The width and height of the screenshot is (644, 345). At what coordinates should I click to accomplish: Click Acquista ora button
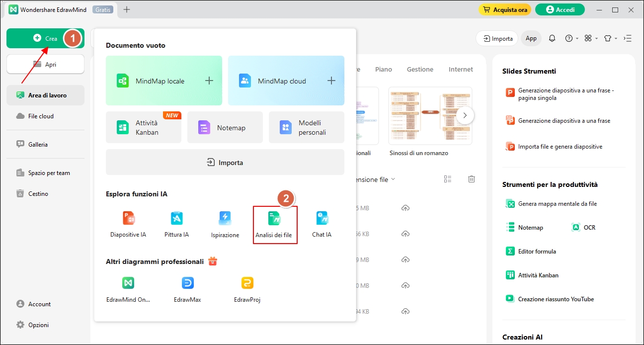(505, 9)
